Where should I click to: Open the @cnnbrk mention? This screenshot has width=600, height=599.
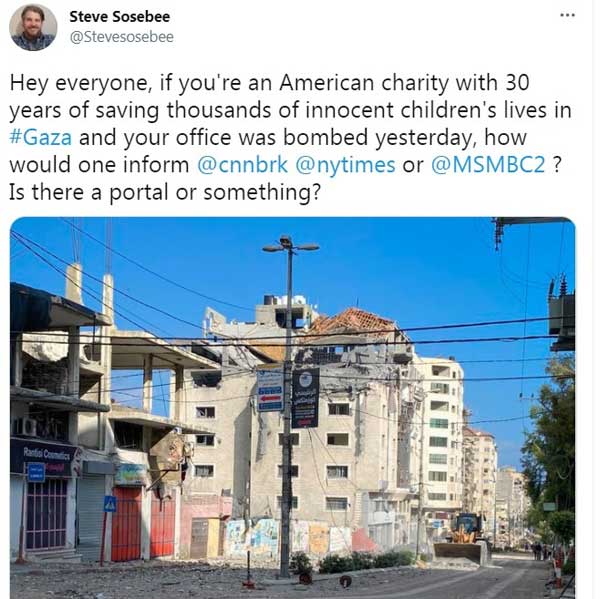click(x=242, y=165)
